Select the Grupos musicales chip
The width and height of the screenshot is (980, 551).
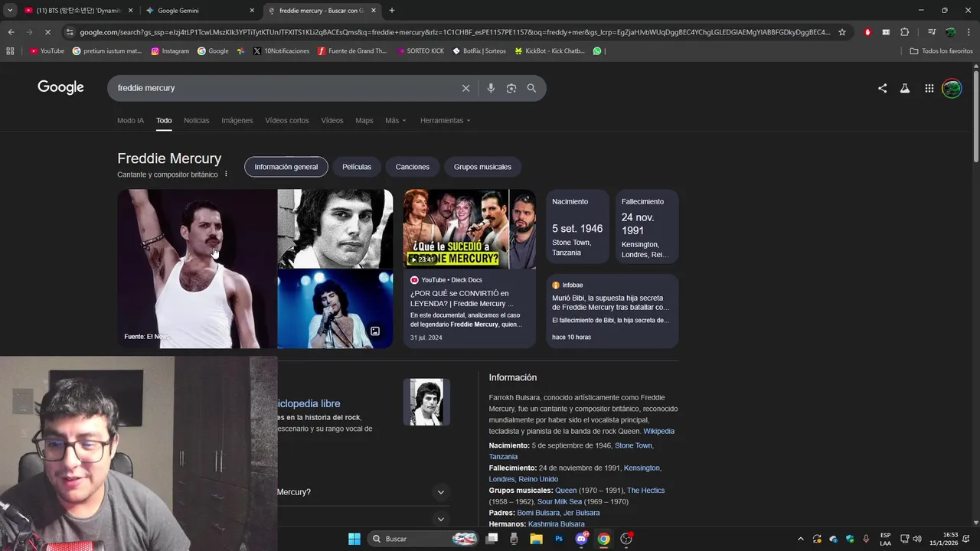click(482, 167)
